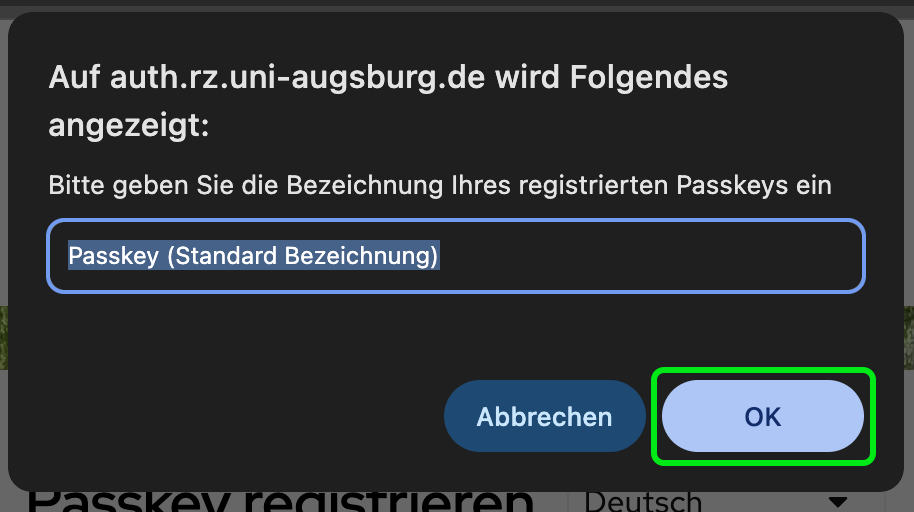914x512 pixels.
Task: Click the green background image at left edge
Action: point(3,337)
